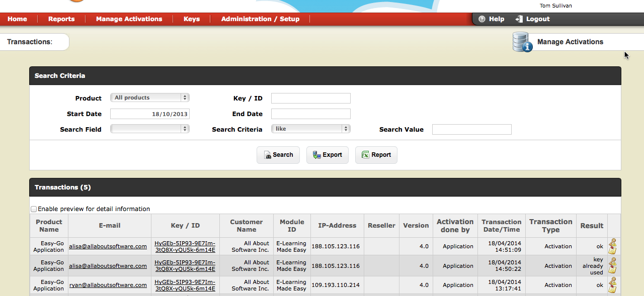Open ryan@allaboutsoftware.com email link
The image size is (644, 296).
(108, 285)
